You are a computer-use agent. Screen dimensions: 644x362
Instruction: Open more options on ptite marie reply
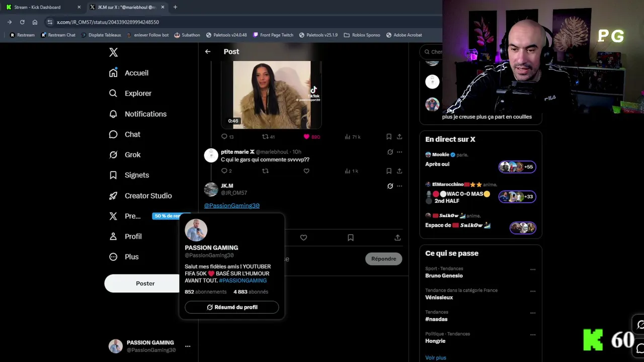coord(399,152)
